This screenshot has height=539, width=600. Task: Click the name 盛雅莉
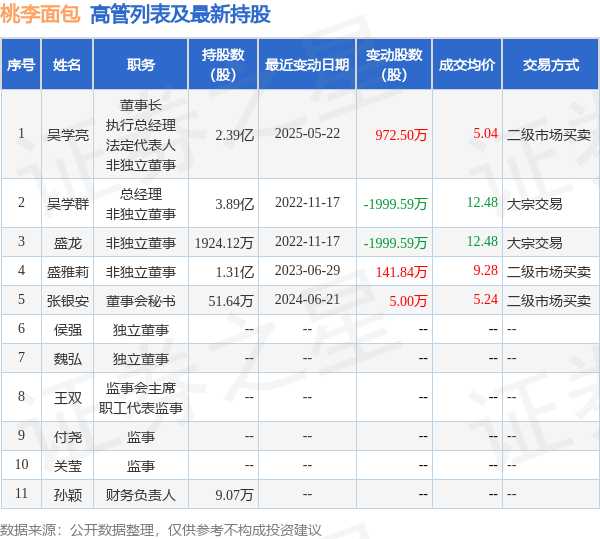tap(68, 272)
